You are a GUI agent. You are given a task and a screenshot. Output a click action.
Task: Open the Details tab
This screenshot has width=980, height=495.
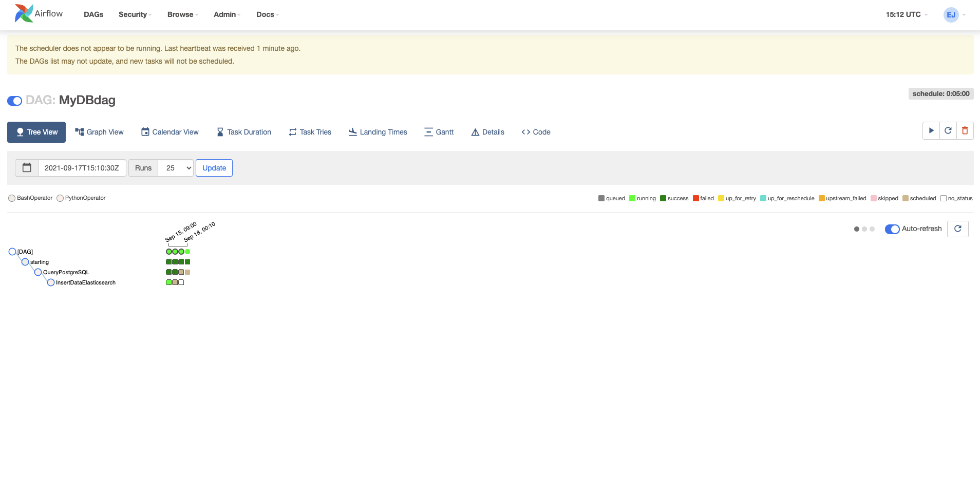click(488, 132)
